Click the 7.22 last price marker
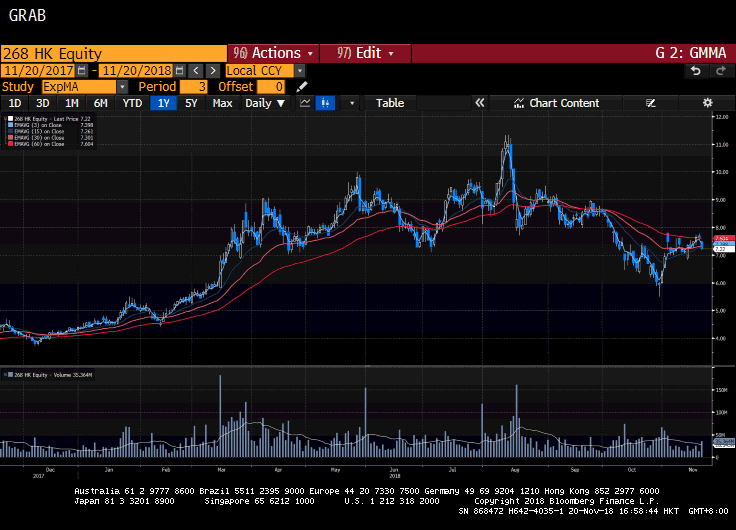736x530 pixels. point(723,249)
